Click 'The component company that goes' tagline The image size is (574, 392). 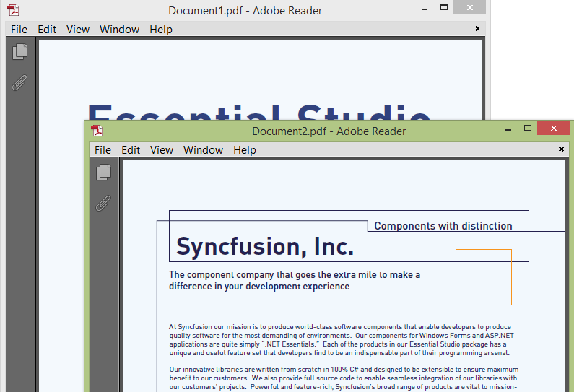(295, 274)
